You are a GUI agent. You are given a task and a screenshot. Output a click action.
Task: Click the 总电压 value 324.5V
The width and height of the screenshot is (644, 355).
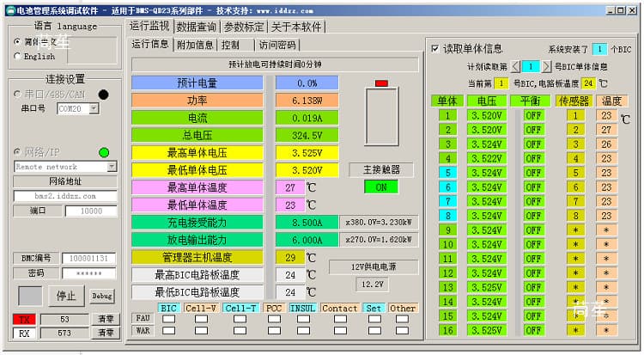pos(307,135)
